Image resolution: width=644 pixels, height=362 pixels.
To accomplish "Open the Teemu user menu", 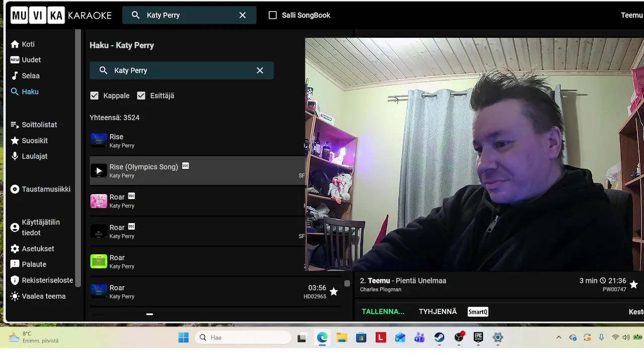I will click(x=632, y=15).
